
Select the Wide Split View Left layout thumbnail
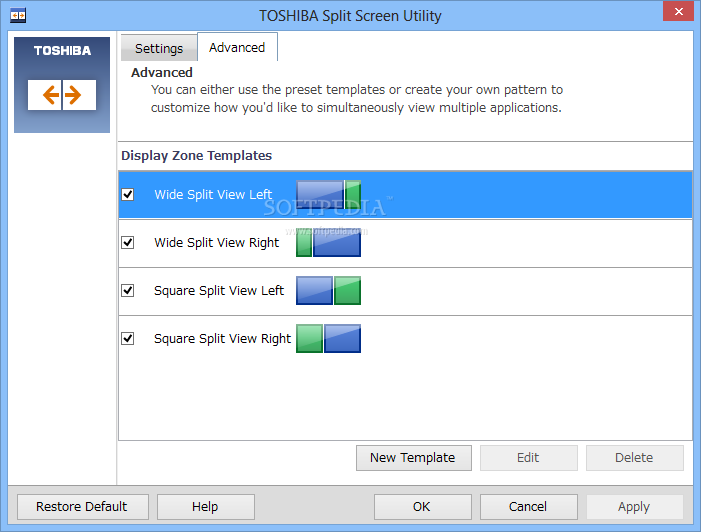[x=328, y=194]
